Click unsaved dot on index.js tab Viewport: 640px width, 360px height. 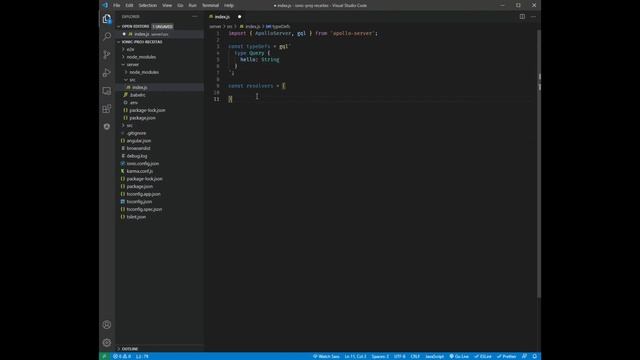pyautogui.click(x=240, y=17)
